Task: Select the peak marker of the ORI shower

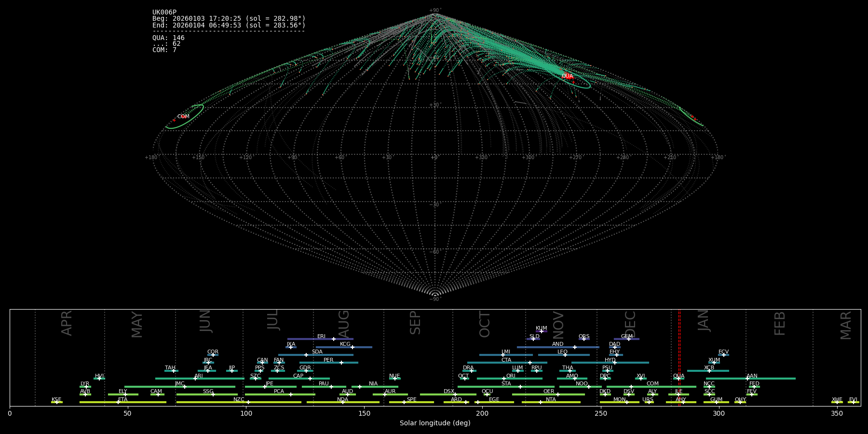Action: tap(504, 379)
